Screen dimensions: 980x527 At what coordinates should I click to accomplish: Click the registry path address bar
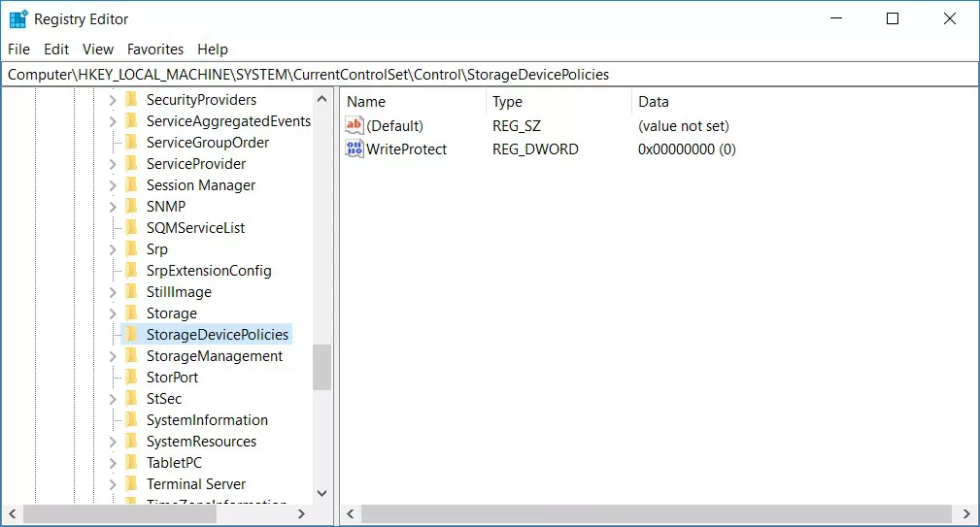pos(490,75)
